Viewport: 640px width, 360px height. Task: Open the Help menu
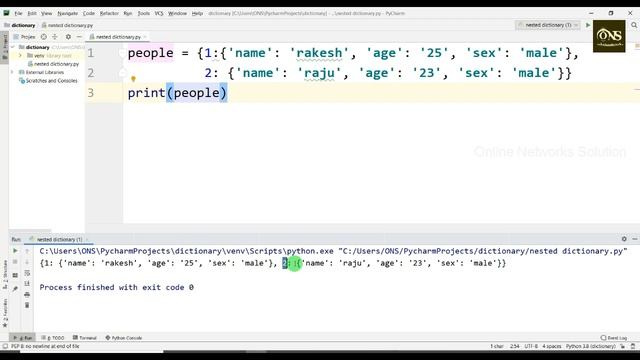[x=197, y=13]
